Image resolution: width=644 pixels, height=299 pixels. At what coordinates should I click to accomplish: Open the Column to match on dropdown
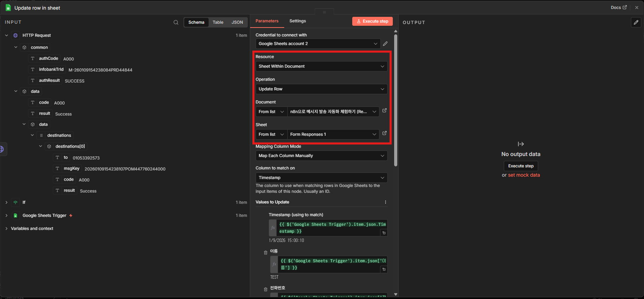pos(321,178)
